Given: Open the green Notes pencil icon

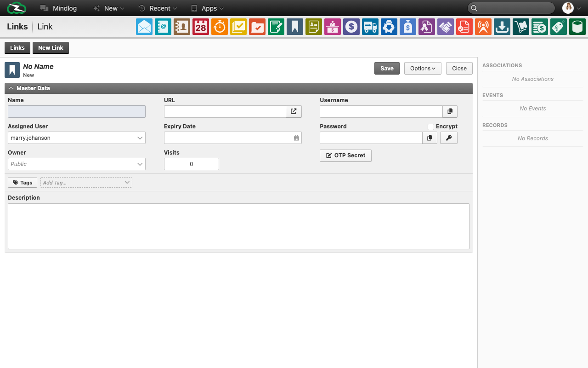Looking at the screenshot, I should click(276, 27).
